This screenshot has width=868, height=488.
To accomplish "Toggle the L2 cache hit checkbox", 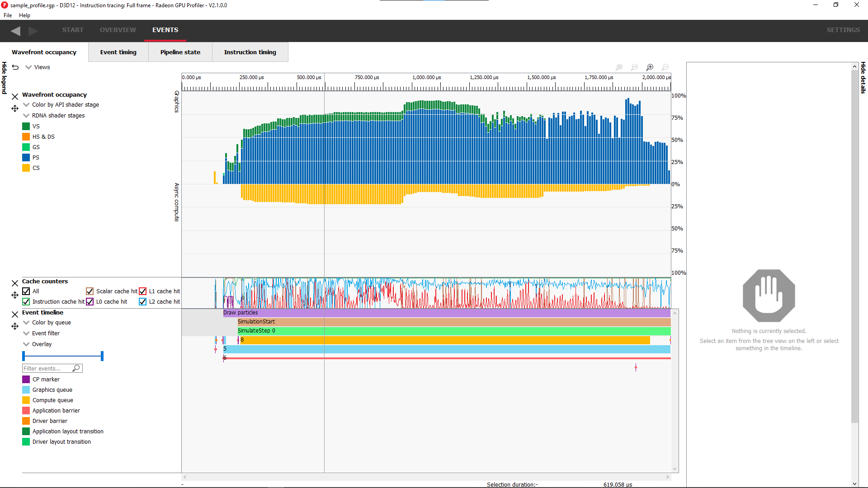I will [142, 302].
